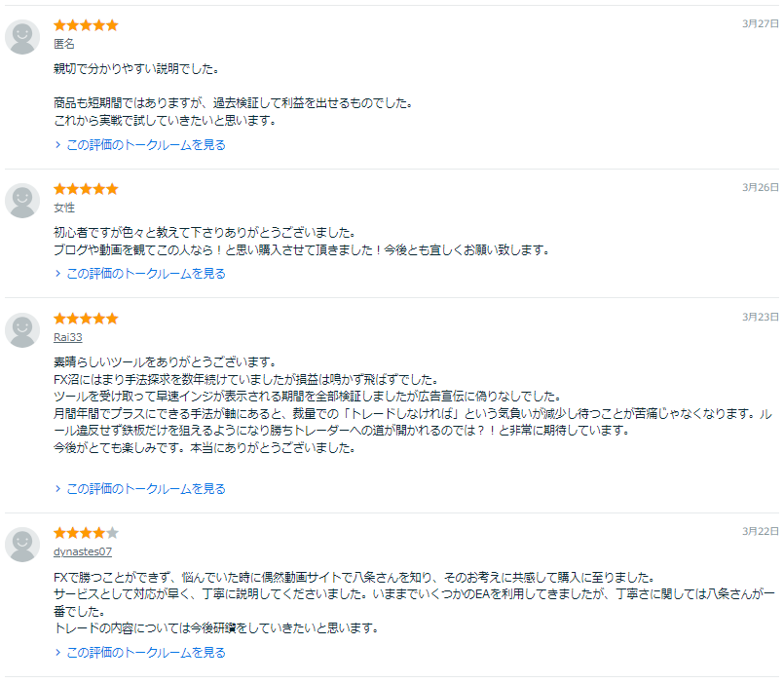Open talk room link under Rai33's review

pyautogui.click(x=145, y=489)
